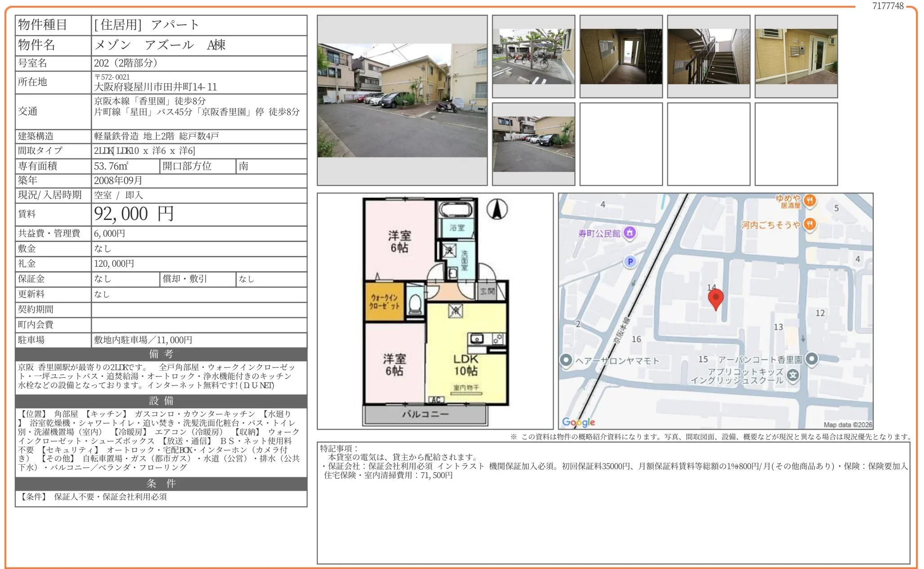Click the ウォークインクローゼット orange area on floor plan
The height and width of the screenshot is (569, 924).
click(x=384, y=301)
